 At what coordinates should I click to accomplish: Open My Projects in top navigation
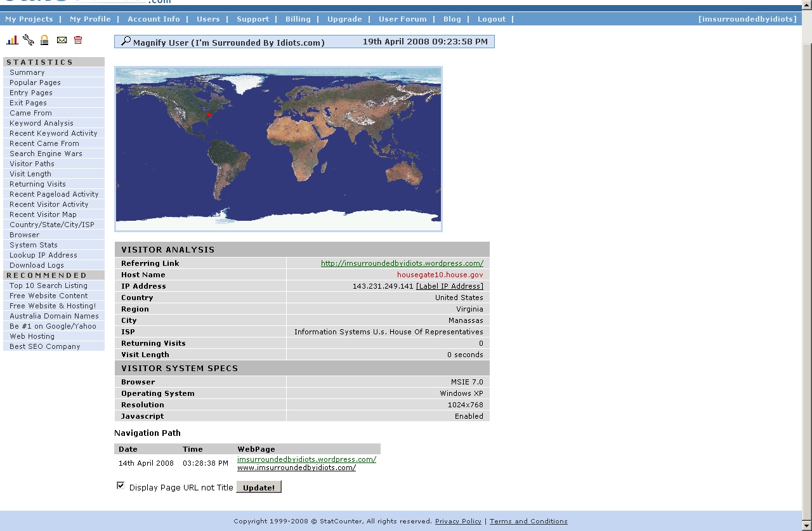(x=29, y=19)
